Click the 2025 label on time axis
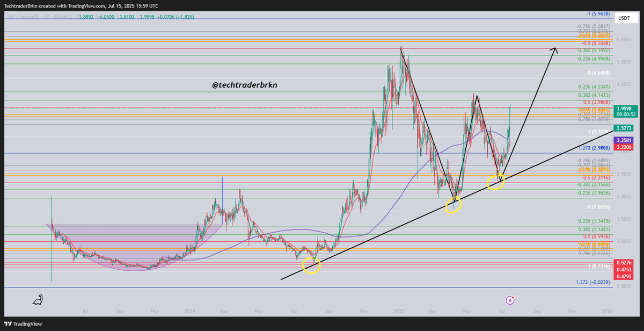The image size is (644, 331). pyautogui.click(x=398, y=311)
